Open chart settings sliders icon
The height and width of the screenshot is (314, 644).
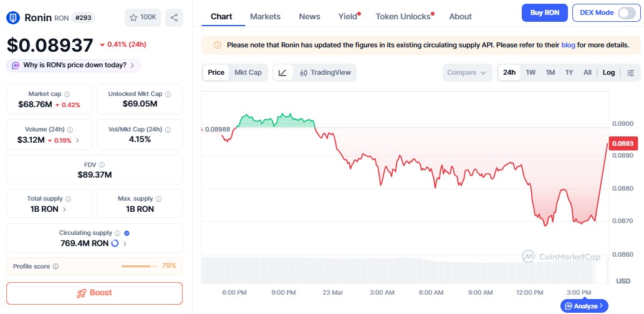(x=631, y=73)
